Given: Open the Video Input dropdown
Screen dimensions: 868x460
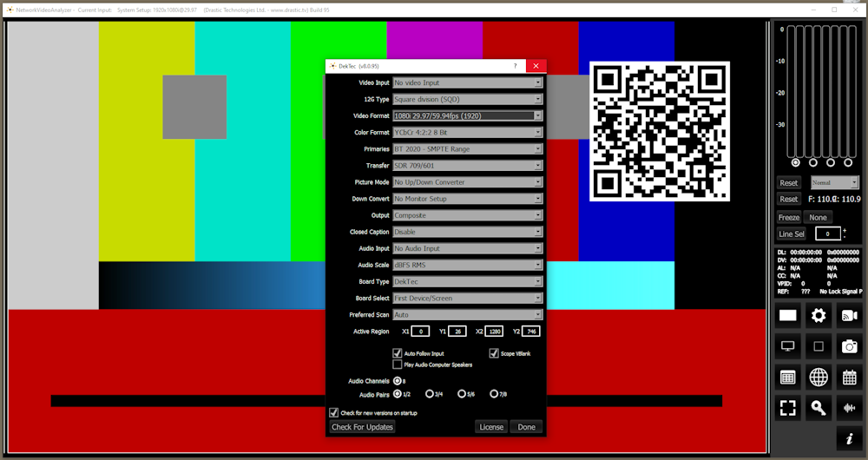Looking at the screenshot, I should tap(468, 82).
